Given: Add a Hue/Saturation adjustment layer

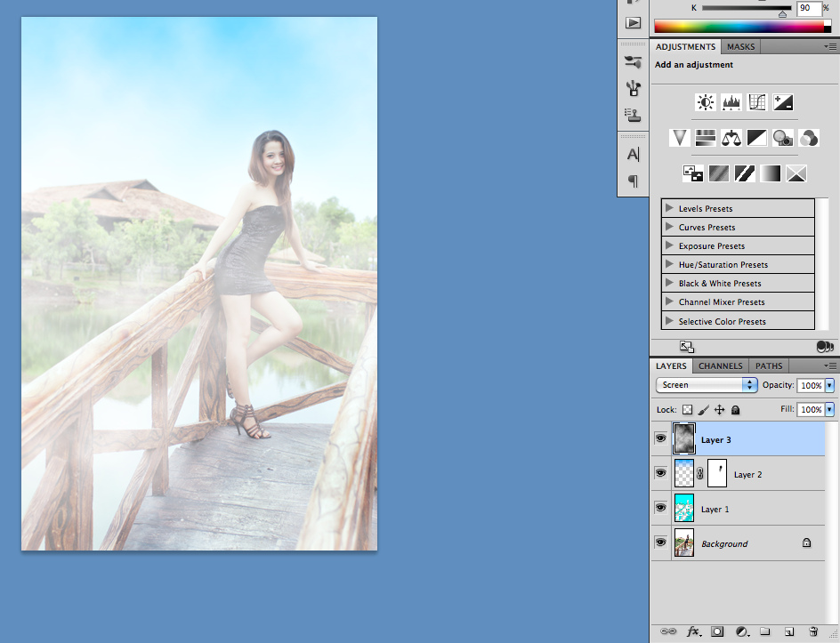Looking at the screenshot, I should (x=705, y=138).
